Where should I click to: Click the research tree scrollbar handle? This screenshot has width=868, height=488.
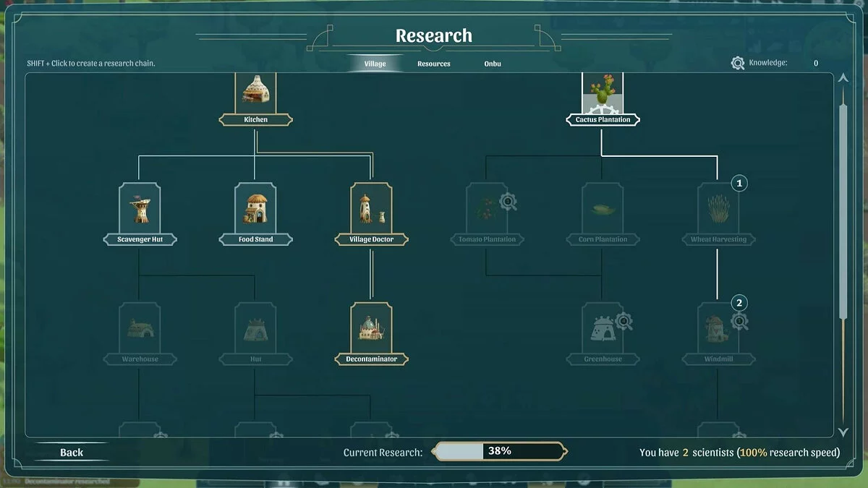pyautogui.click(x=843, y=211)
